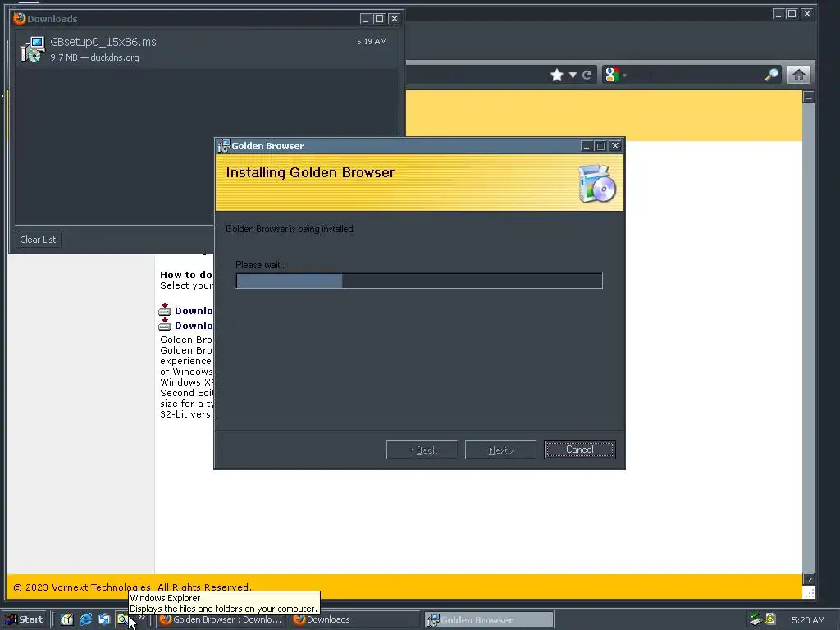Launch Internet Explorer from quick launch
The image size is (840, 630).
click(85, 619)
